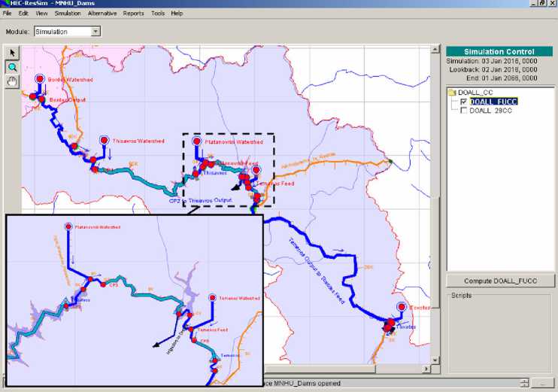Click the Compute DOALL_FUCC button
The width and height of the screenshot is (558, 392).
point(500,281)
